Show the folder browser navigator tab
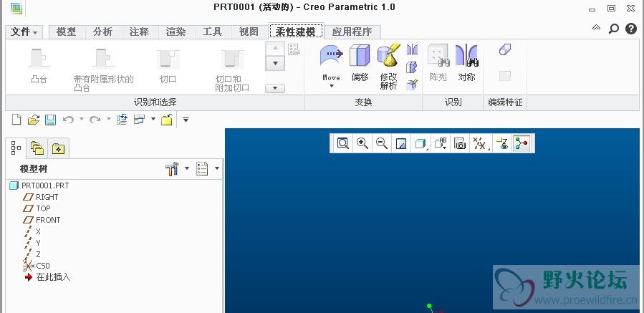This screenshot has width=644, height=313. (x=37, y=148)
